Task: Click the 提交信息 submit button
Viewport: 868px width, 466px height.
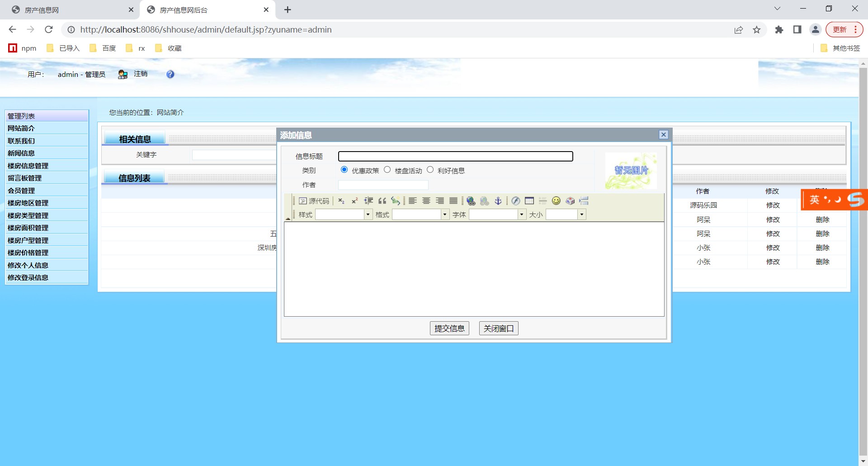Action: (449, 328)
